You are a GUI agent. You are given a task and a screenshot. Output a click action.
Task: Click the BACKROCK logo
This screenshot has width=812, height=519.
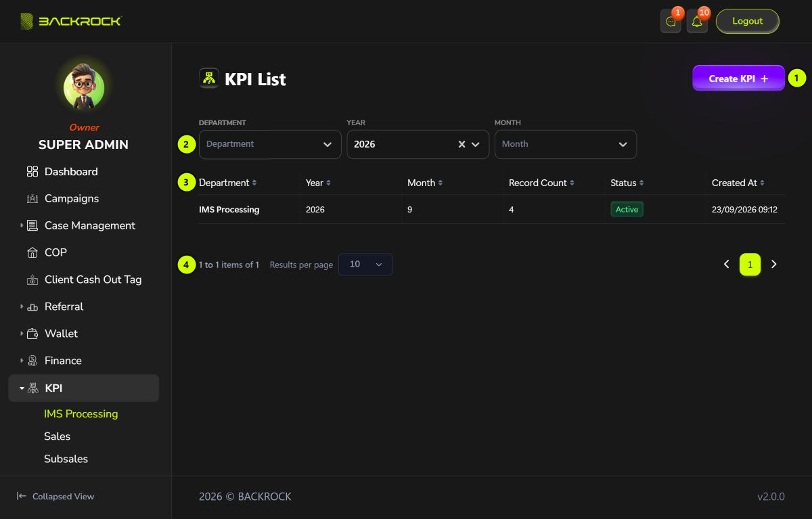[x=70, y=22]
